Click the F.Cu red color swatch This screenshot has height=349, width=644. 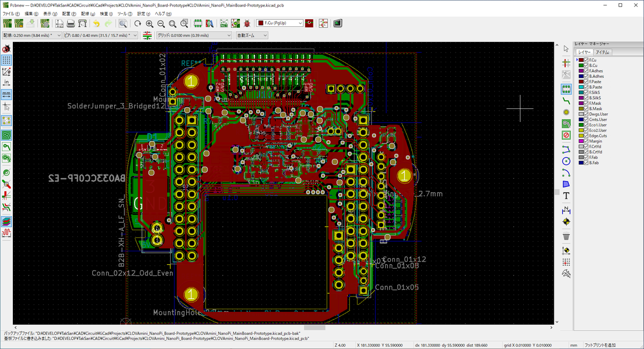click(581, 60)
